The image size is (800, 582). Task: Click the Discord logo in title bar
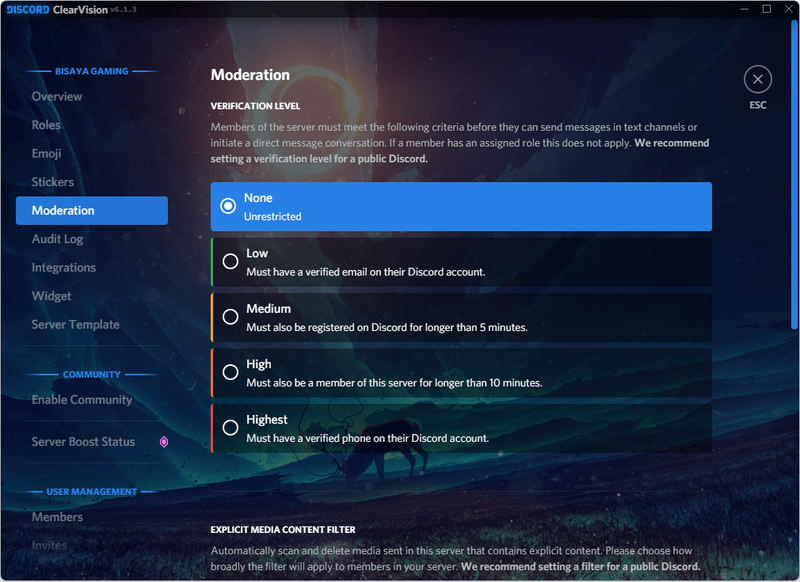pos(28,9)
